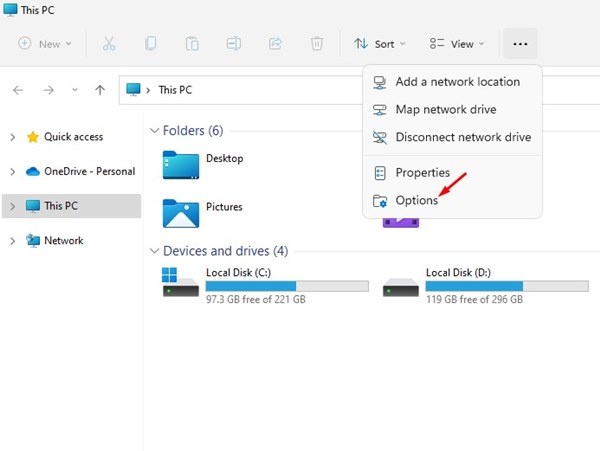Go back with the left arrow
The height and width of the screenshot is (451, 600).
pos(18,90)
